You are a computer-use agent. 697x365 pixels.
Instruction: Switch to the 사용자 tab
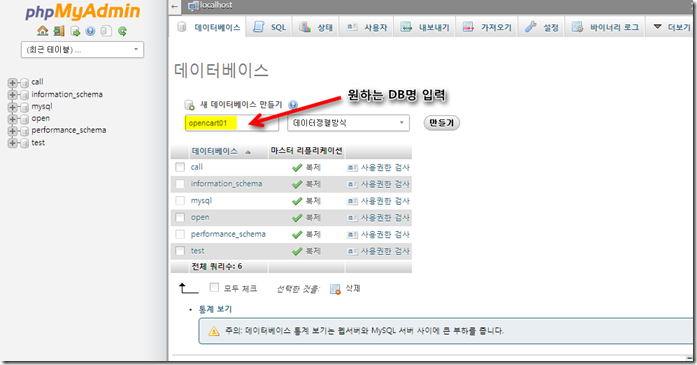[x=367, y=27]
